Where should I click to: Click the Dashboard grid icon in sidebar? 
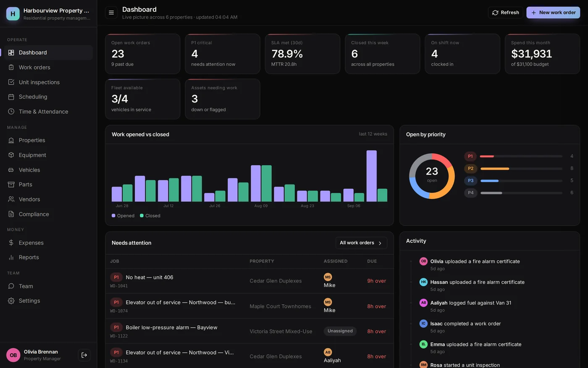tap(11, 52)
